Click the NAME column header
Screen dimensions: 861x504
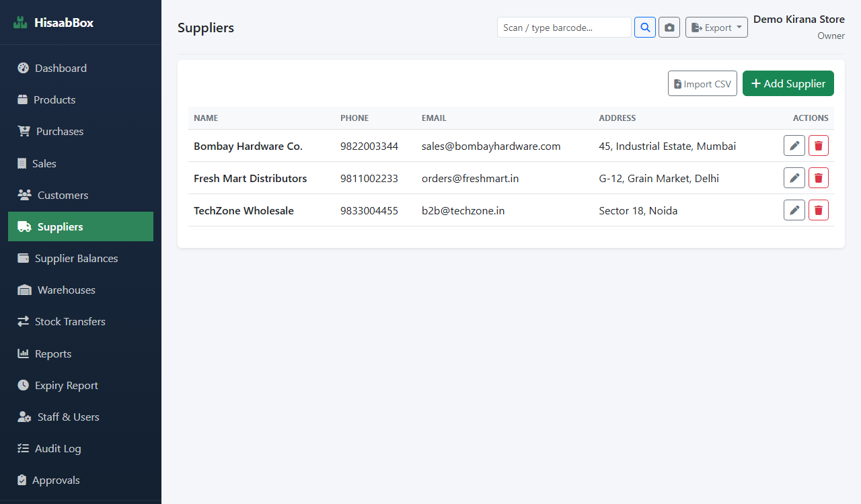[206, 118]
